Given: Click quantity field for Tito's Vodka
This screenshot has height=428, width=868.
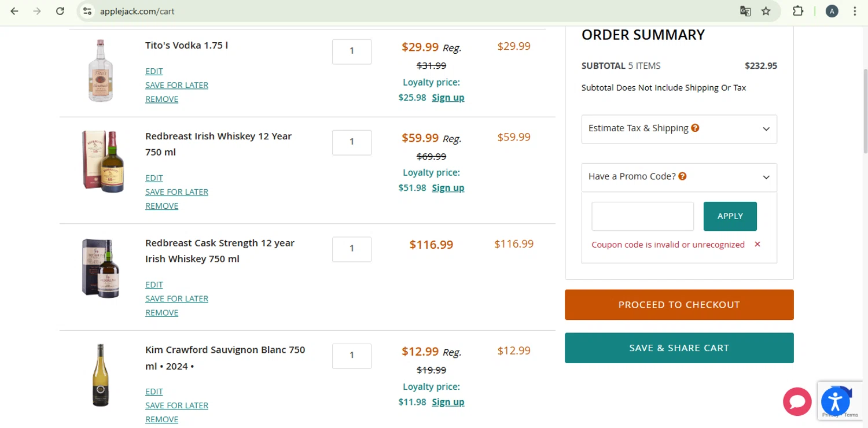Looking at the screenshot, I should (x=352, y=51).
